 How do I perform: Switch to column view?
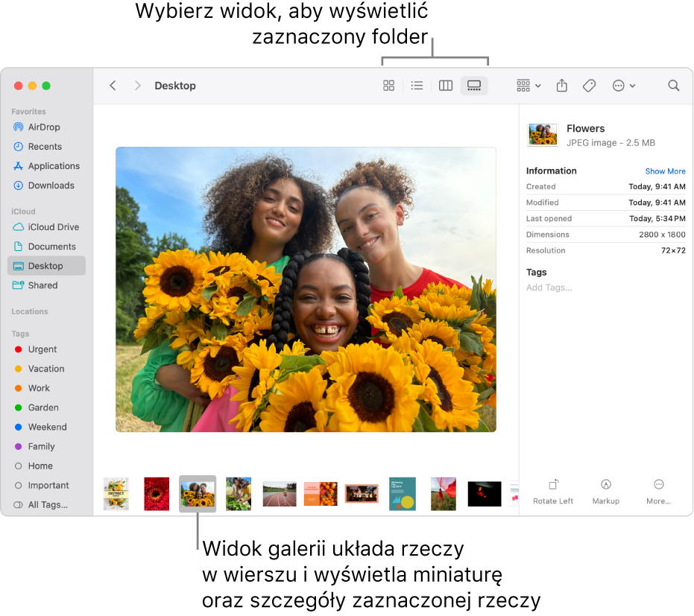click(x=445, y=86)
